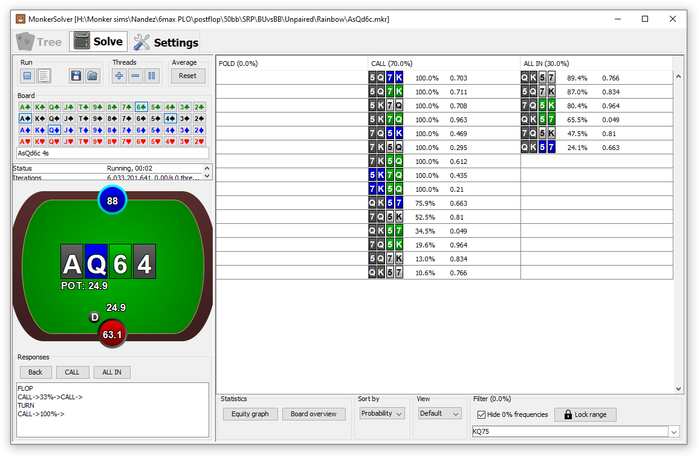Pause threads with the pause icon

pos(152,76)
